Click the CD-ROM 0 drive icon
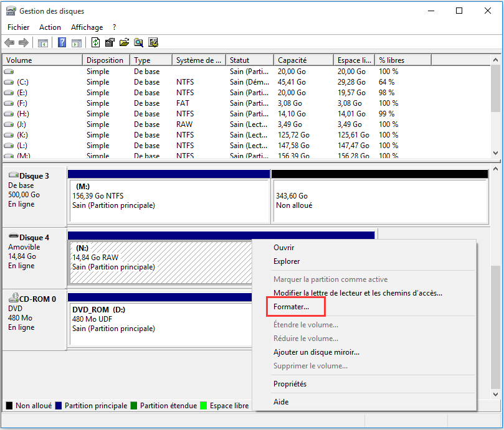The width and height of the screenshot is (504, 430). pyautogui.click(x=14, y=297)
